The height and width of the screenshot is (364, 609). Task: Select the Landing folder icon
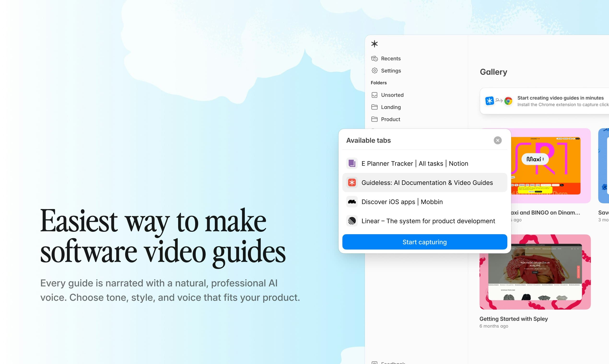374,107
